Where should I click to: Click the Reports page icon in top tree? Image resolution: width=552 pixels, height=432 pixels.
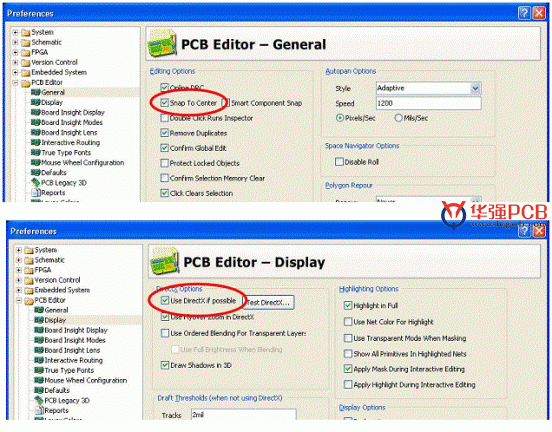(35, 193)
